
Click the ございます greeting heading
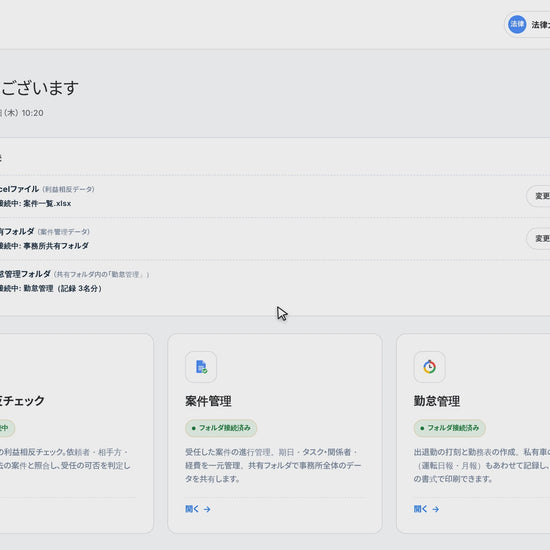click(x=39, y=88)
